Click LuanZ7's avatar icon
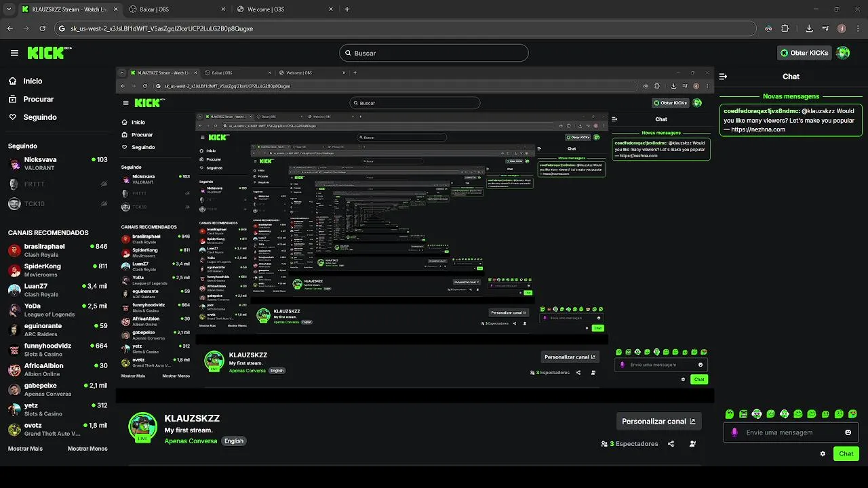Image resolution: width=868 pixels, height=488 pixels. 14,289
